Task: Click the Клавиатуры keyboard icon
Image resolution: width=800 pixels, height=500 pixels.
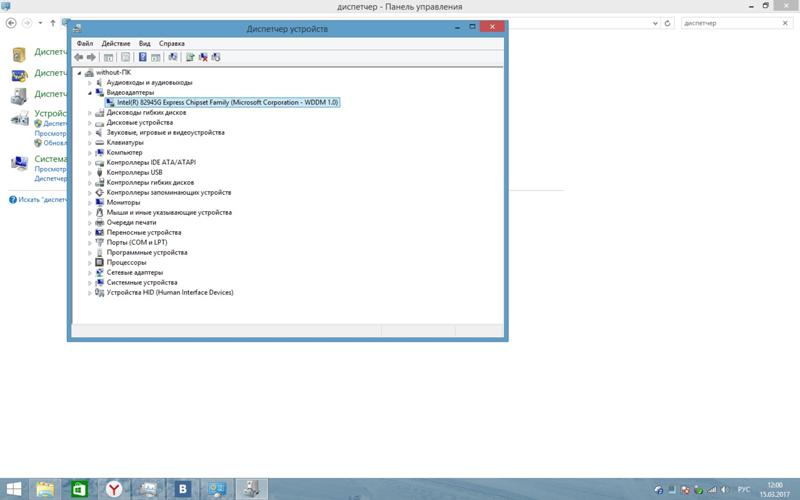Action: click(x=99, y=142)
